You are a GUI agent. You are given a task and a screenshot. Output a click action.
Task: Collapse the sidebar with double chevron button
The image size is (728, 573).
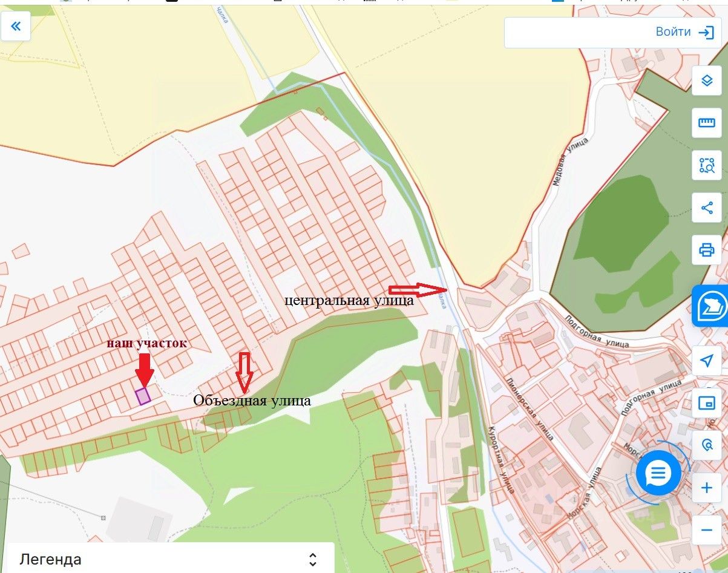[16, 26]
